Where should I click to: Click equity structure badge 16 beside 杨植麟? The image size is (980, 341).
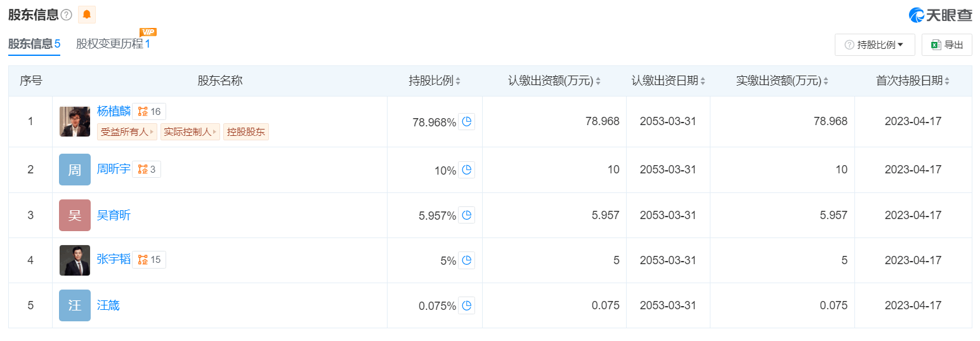[150, 112]
